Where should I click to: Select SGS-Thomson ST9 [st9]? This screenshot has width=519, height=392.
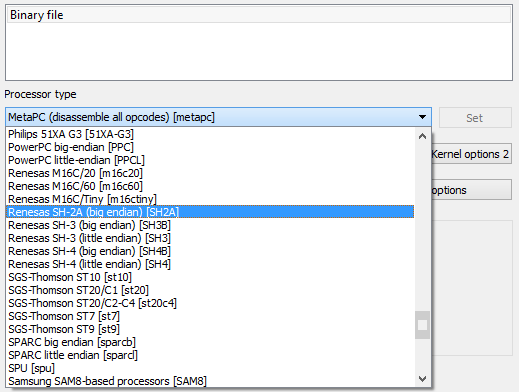[210, 329]
